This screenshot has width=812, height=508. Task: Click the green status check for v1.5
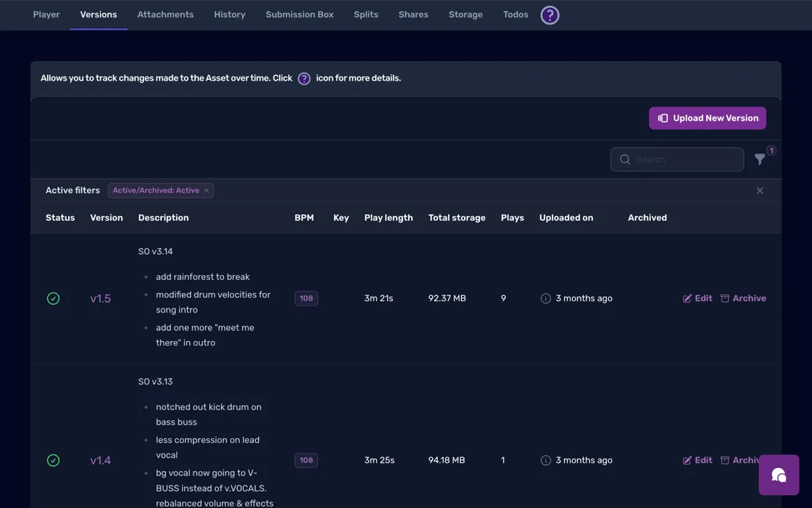click(53, 298)
